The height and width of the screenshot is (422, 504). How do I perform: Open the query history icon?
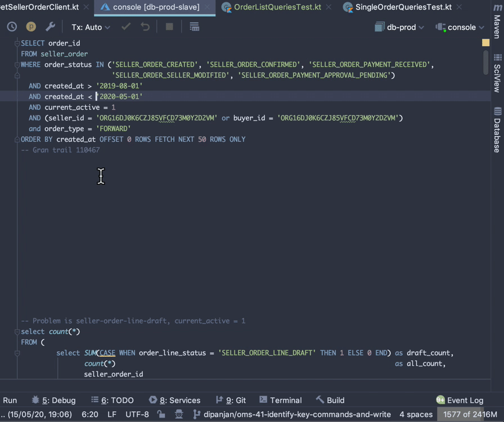12,26
